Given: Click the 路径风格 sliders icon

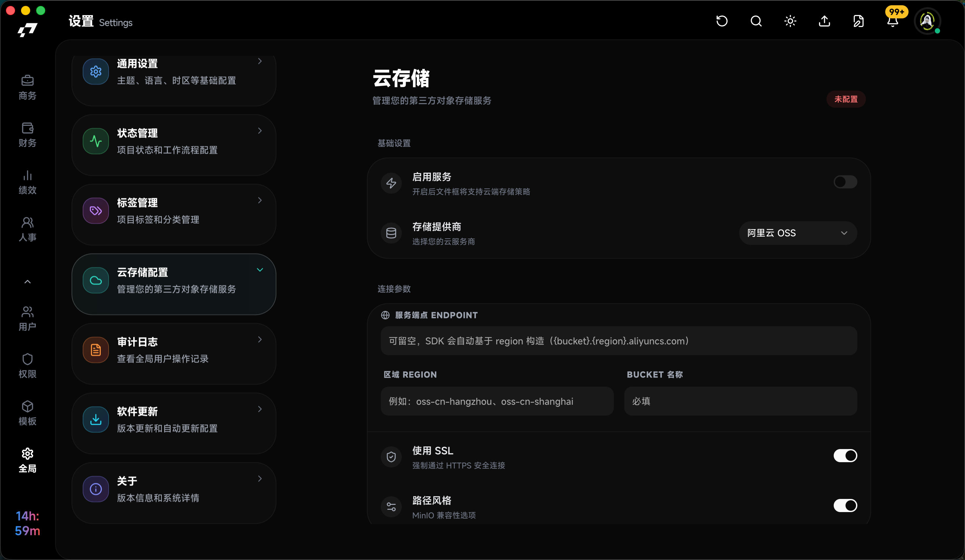Looking at the screenshot, I should point(391,506).
